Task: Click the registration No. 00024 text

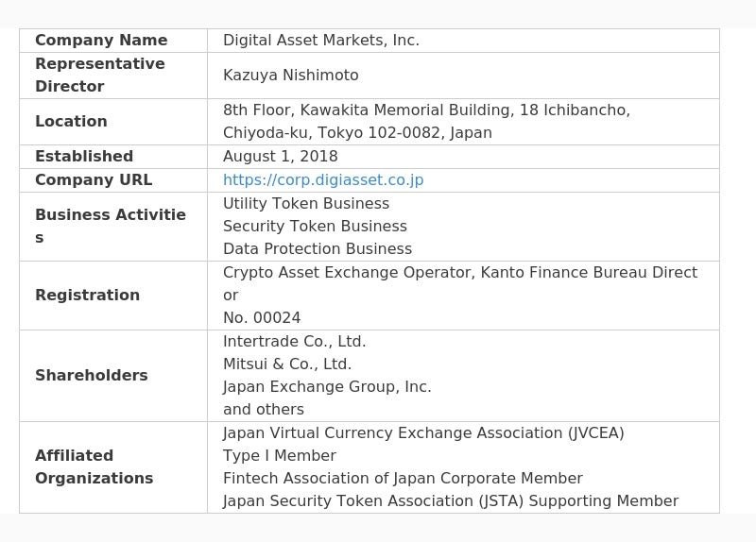Action: tap(262, 317)
